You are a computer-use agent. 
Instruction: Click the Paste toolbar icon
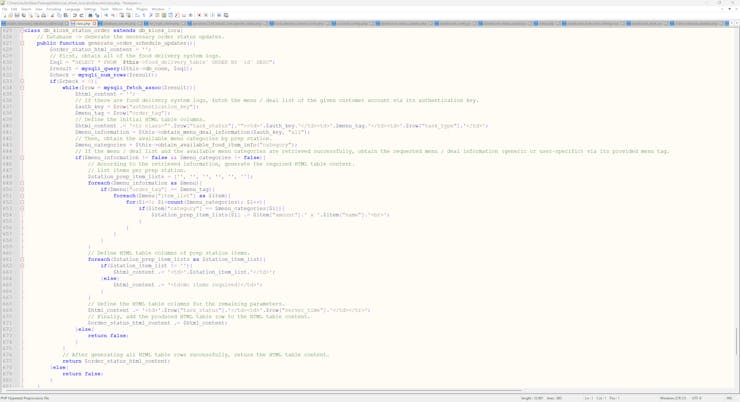pos(66,15)
